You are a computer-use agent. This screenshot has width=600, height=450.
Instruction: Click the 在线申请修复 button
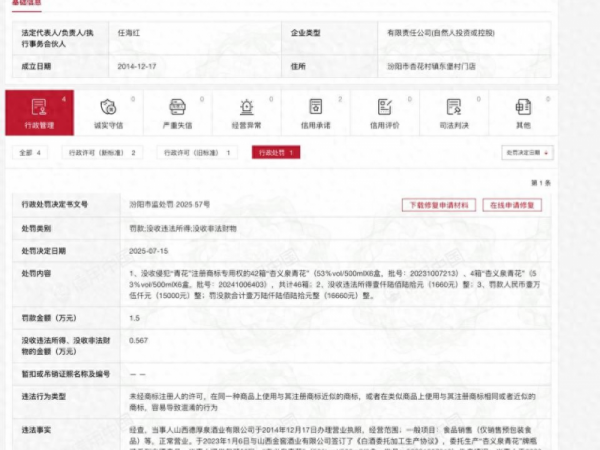512,204
